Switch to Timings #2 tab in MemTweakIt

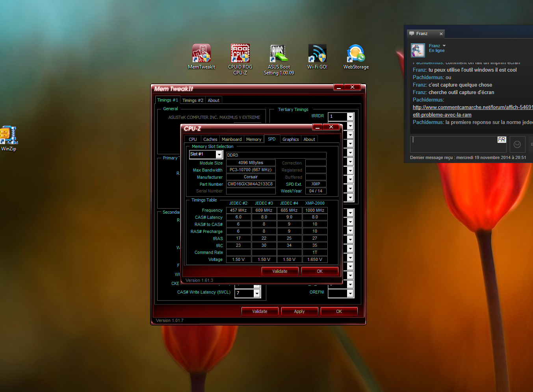[x=193, y=100]
